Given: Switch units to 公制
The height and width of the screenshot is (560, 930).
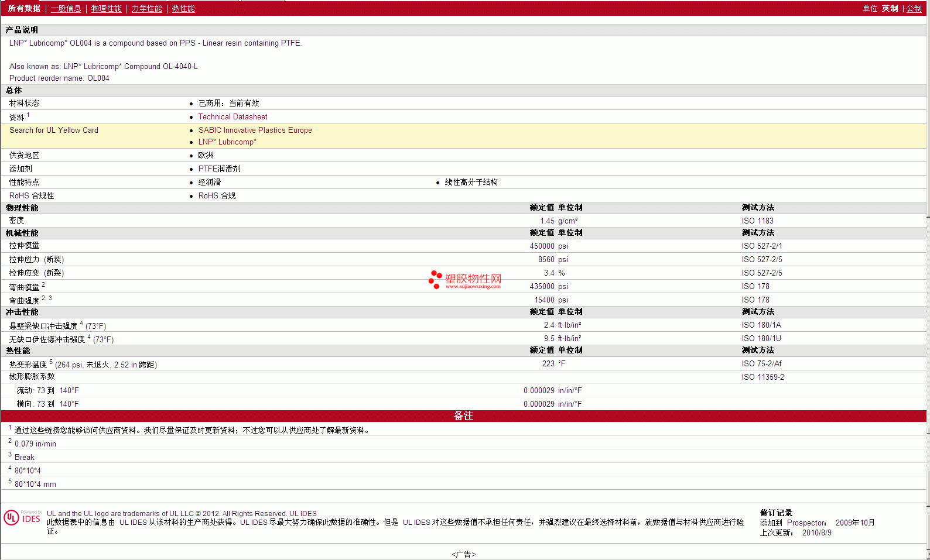Looking at the screenshot, I should pos(914,8).
